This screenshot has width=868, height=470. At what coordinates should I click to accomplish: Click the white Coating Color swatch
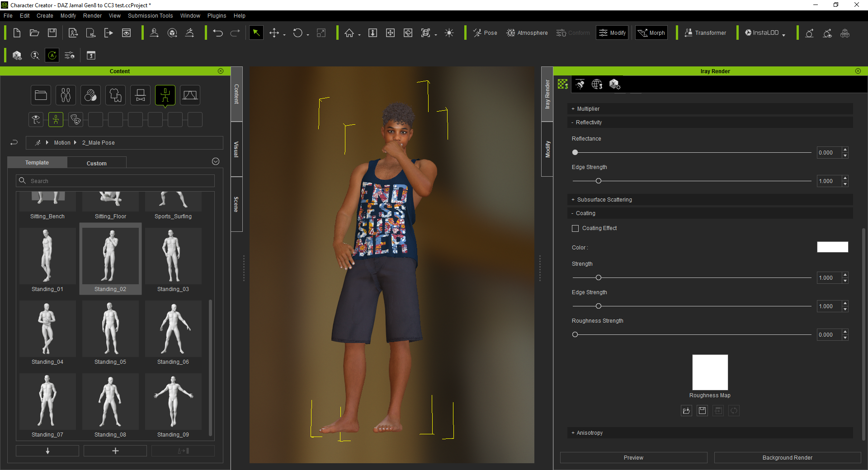[x=832, y=247]
